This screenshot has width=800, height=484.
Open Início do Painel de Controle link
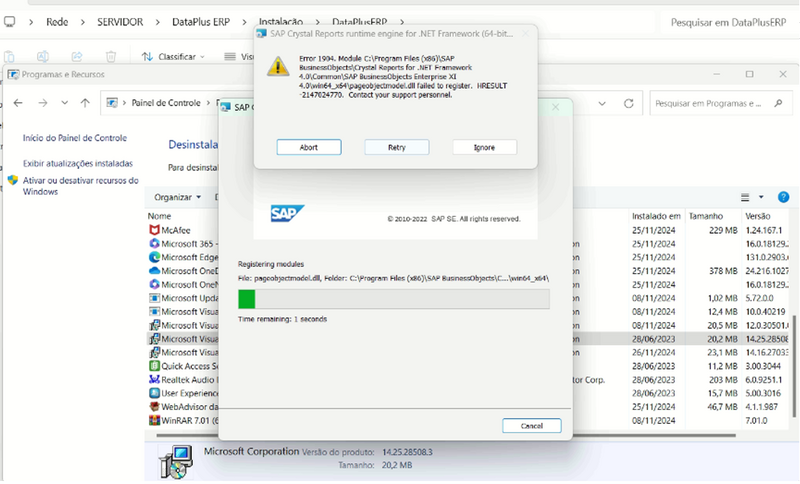(x=74, y=138)
